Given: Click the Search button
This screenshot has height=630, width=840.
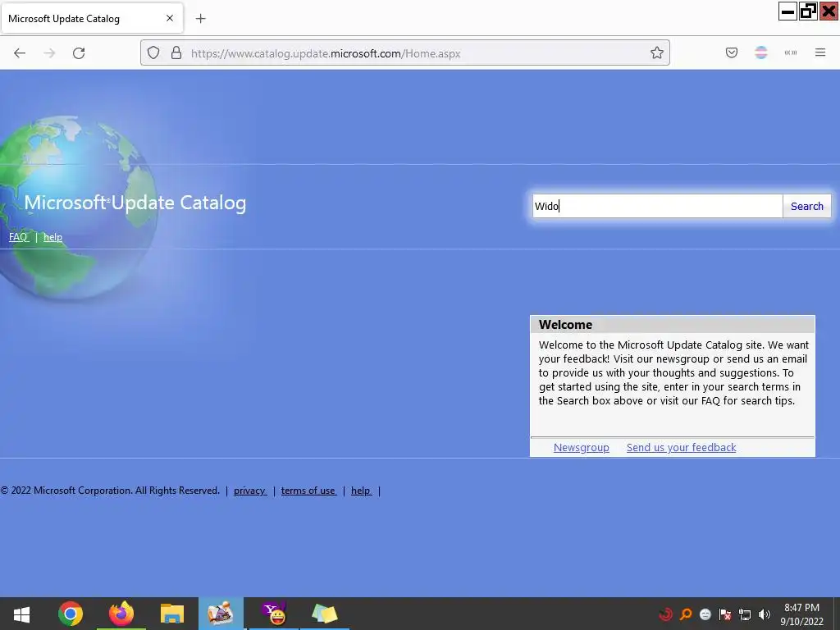Looking at the screenshot, I should pos(807,206).
